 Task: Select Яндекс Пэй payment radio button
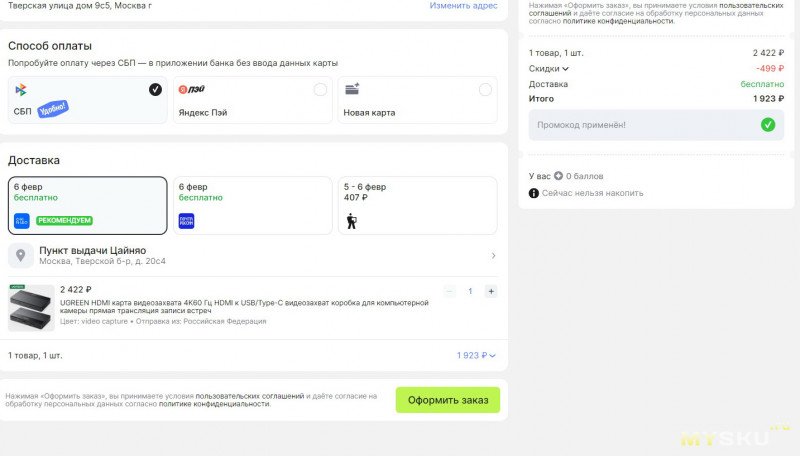tap(320, 89)
